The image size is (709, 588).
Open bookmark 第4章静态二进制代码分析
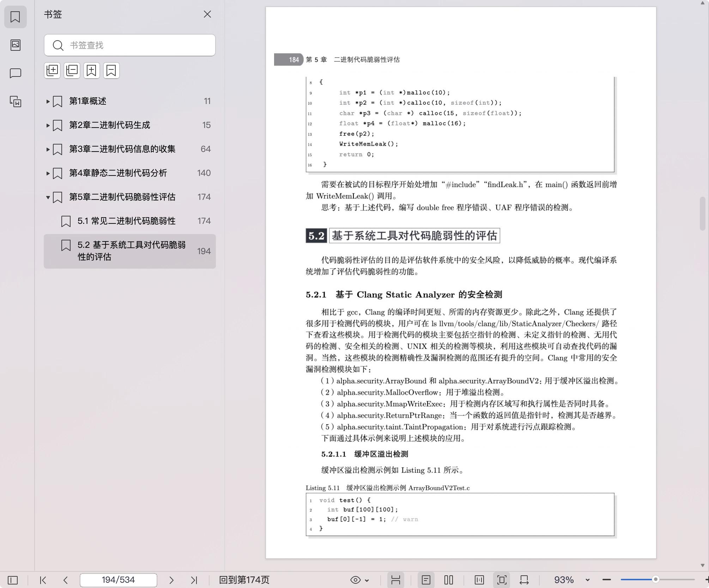coord(118,173)
